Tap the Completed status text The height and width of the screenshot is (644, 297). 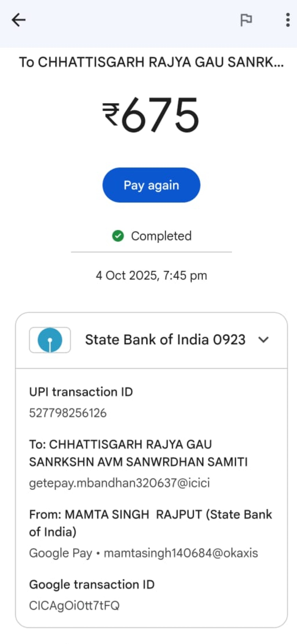(x=161, y=236)
